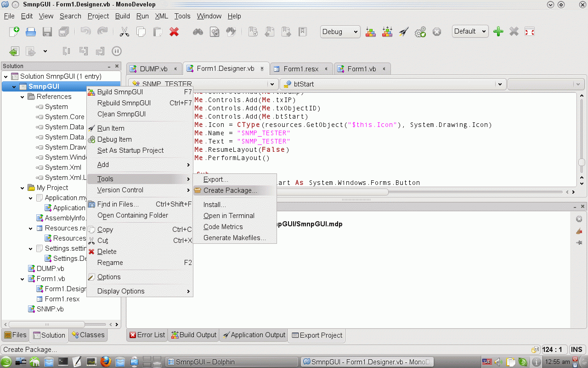Open the Version Control submenu

(x=140, y=190)
